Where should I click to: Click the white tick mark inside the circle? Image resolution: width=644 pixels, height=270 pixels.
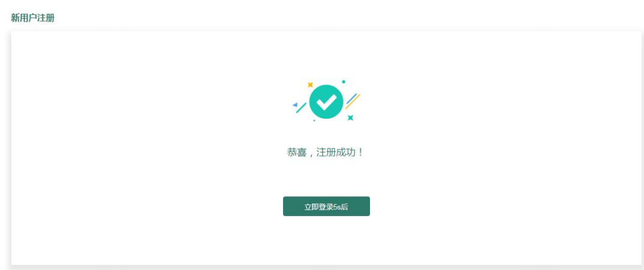coord(327,103)
